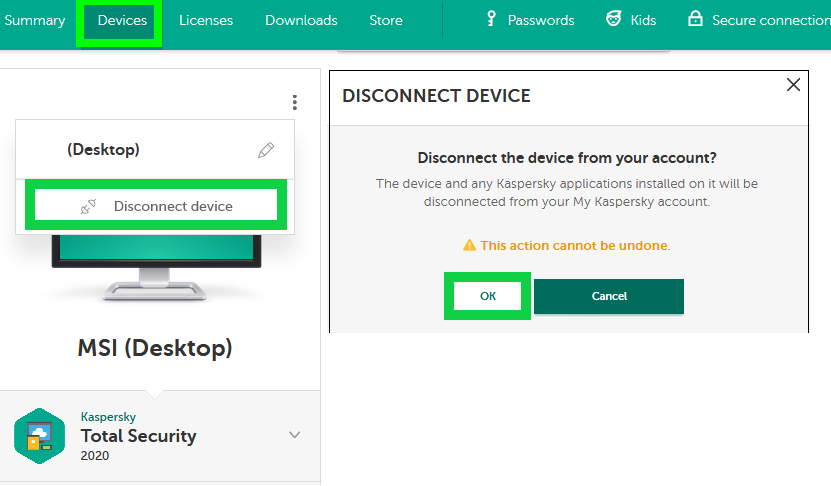Open the Downloads tab
The height and width of the screenshot is (486, 831).
pos(301,20)
